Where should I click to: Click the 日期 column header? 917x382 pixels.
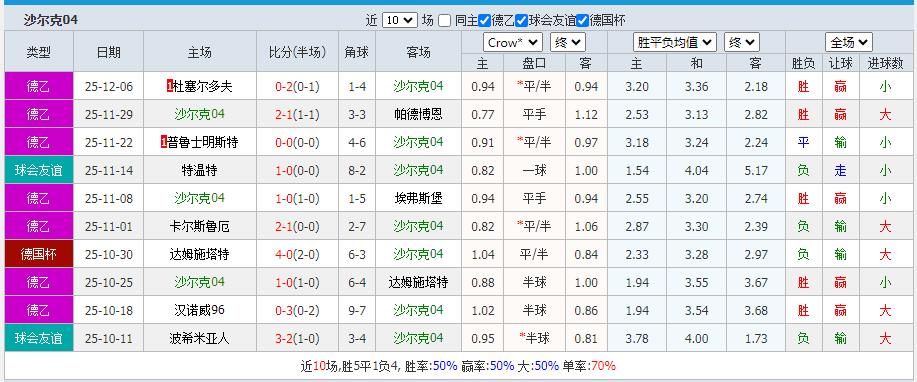108,52
